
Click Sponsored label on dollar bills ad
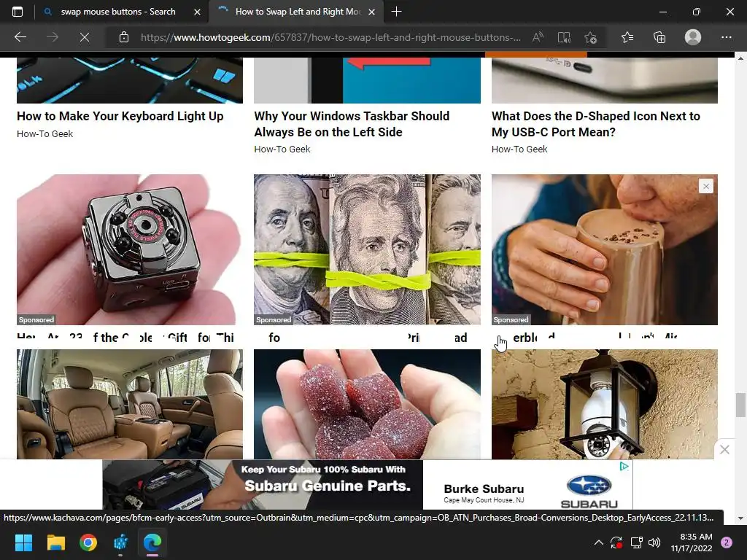pyautogui.click(x=274, y=319)
